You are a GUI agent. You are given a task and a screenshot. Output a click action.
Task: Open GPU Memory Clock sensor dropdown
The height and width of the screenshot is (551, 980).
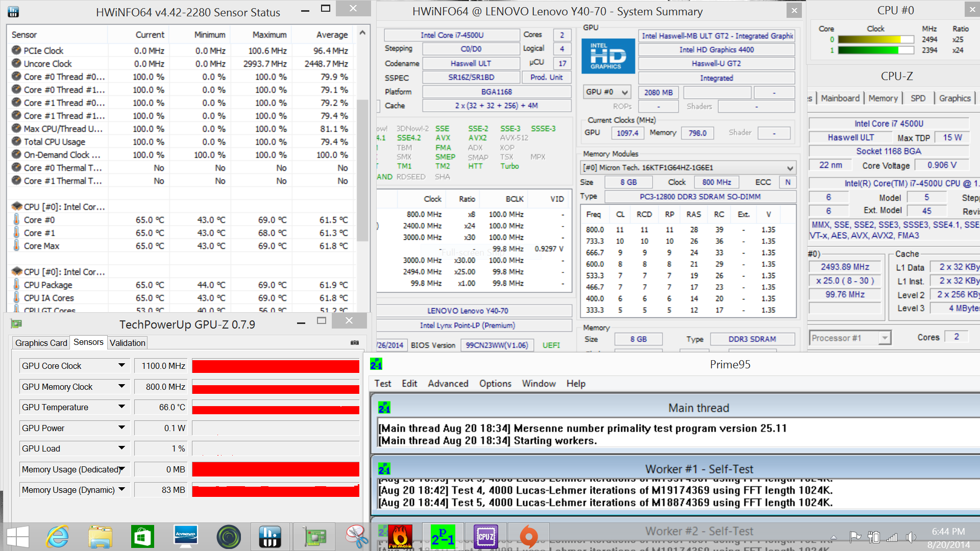(121, 386)
